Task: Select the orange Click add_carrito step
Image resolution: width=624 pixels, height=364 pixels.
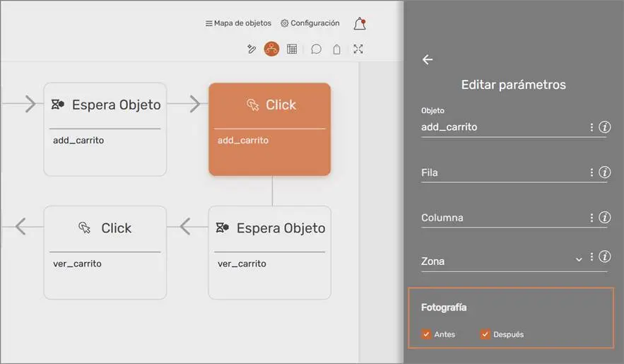Action: (269, 129)
